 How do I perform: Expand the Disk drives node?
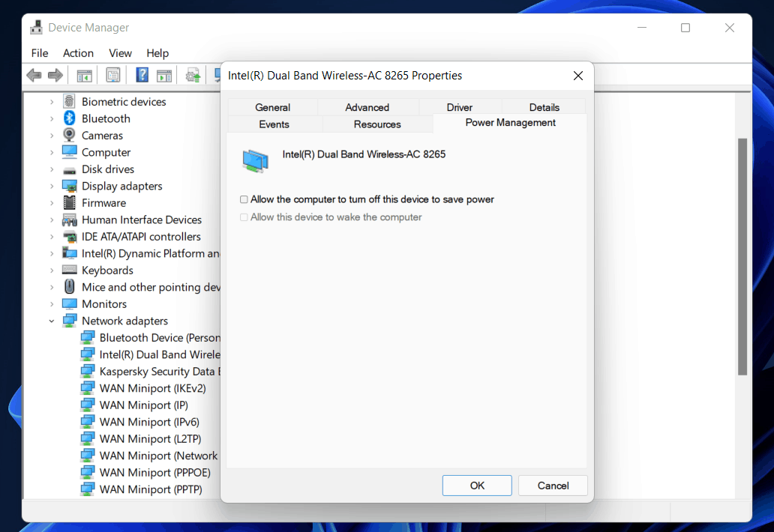52,169
